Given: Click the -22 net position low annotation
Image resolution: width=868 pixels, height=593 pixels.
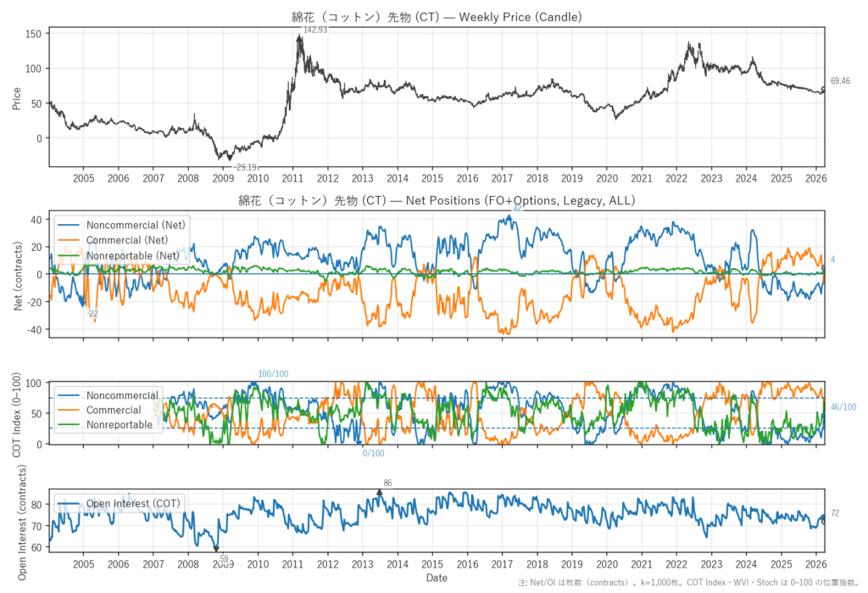Looking at the screenshot, I should 92,314.
